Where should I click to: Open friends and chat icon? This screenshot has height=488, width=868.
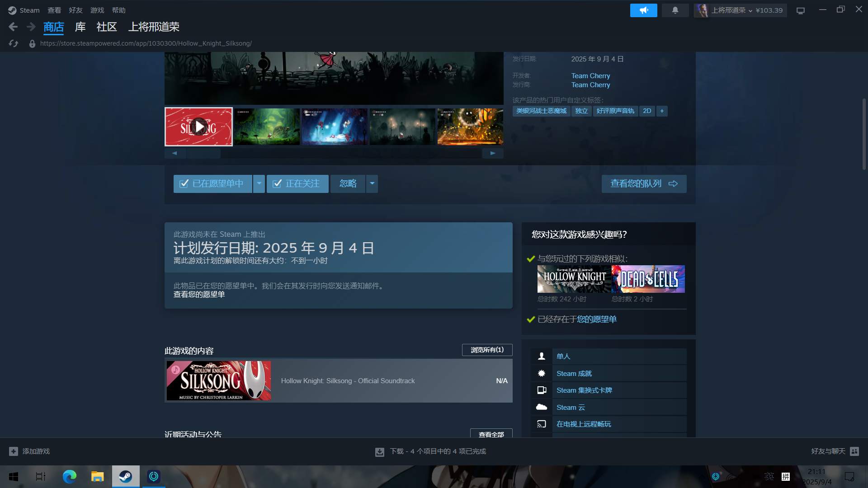[854, 451]
